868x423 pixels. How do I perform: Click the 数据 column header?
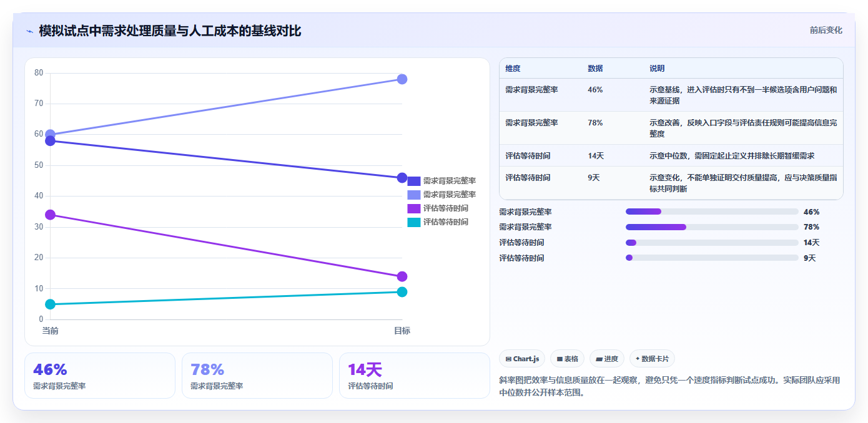(x=595, y=68)
